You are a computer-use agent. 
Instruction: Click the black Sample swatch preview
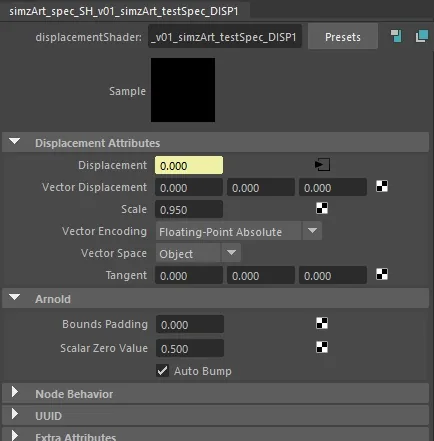click(183, 90)
